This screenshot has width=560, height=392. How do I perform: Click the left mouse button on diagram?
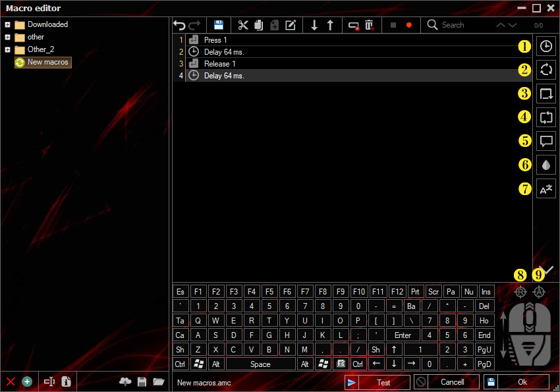[x=516, y=318]
